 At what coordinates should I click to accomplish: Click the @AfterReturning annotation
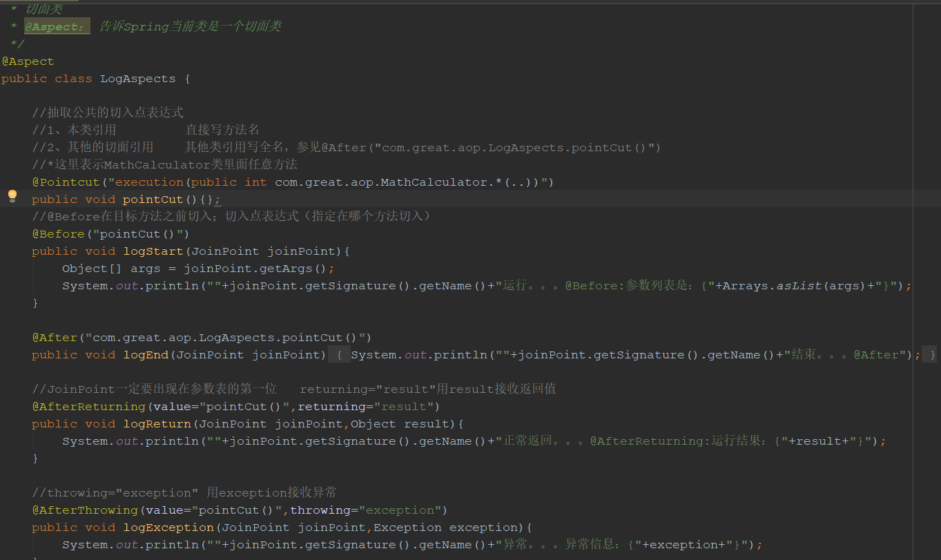(88, 407)
